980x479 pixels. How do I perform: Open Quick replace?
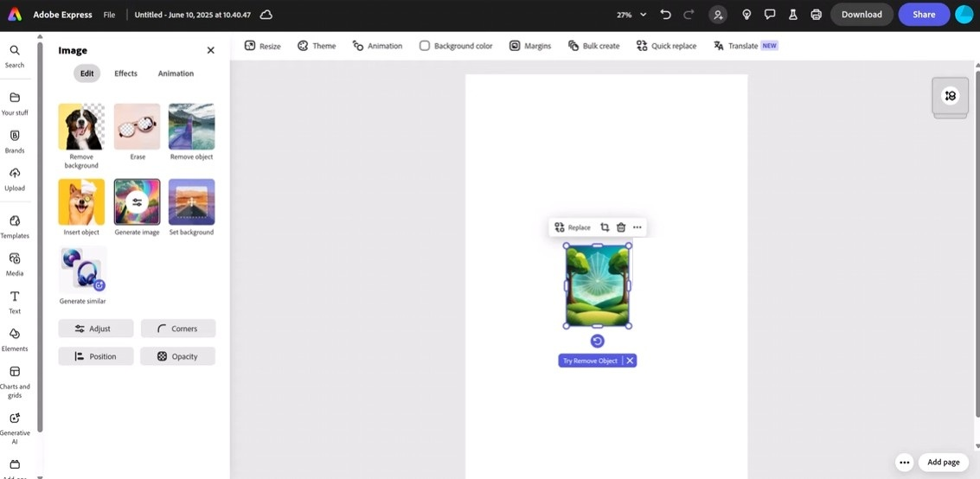point(666,46)
